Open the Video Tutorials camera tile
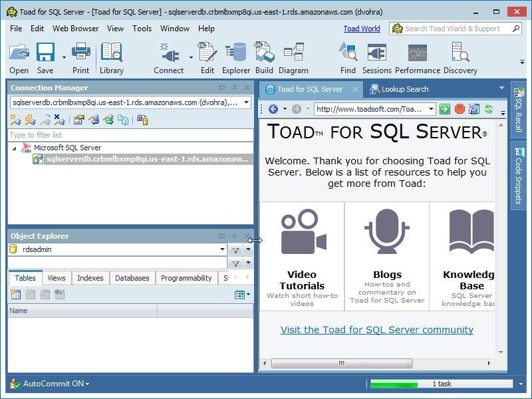 pos(302,257)
